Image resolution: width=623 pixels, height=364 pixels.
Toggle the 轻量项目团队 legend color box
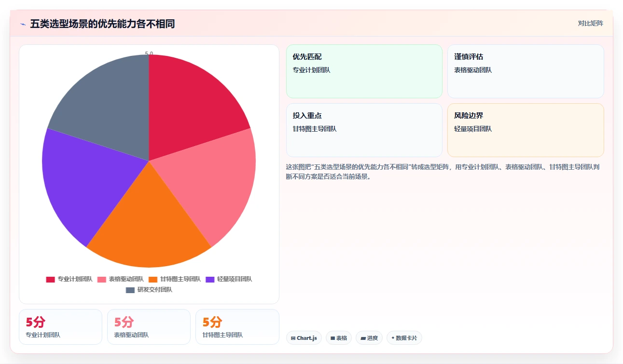pyautogui.click(x=210, y=279)
